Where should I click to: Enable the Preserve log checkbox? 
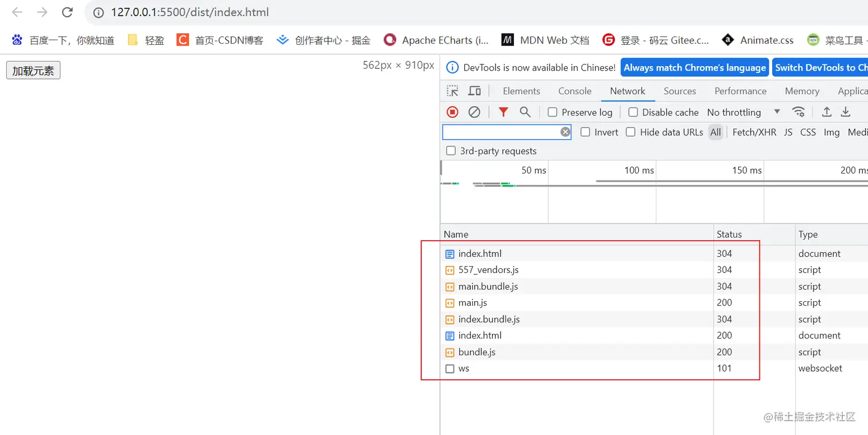552,112
